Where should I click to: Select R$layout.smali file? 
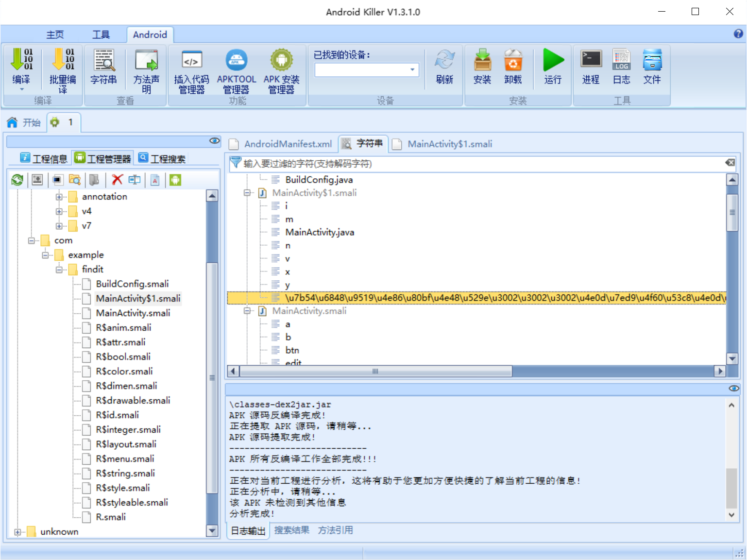126,444
